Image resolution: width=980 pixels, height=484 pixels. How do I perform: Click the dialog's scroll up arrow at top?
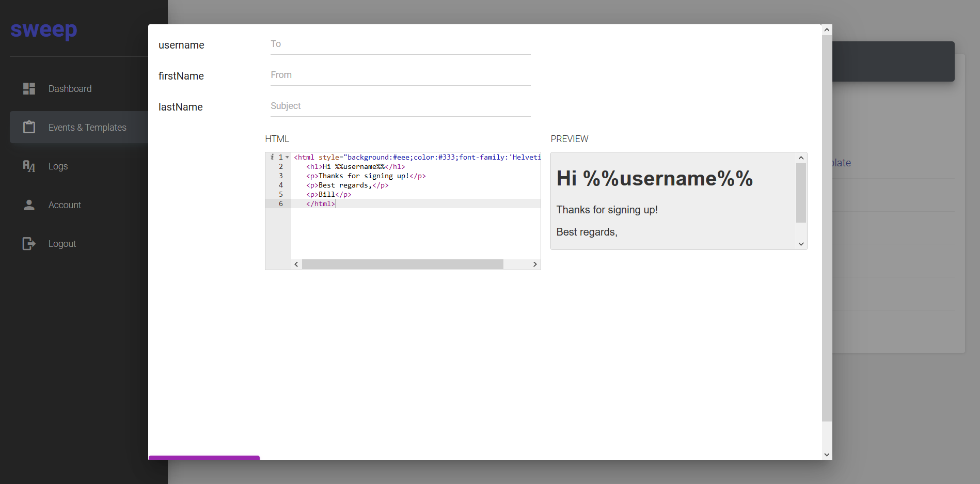(827, 30)
